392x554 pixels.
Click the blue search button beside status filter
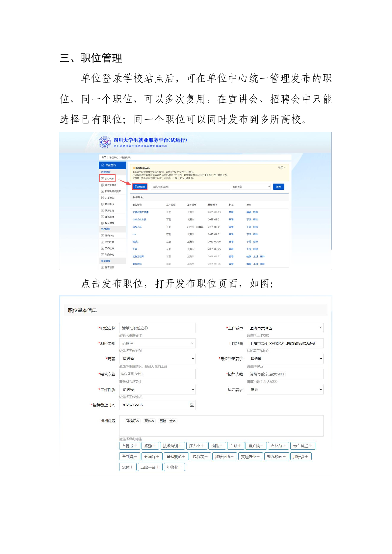click(x=278, y=187)
